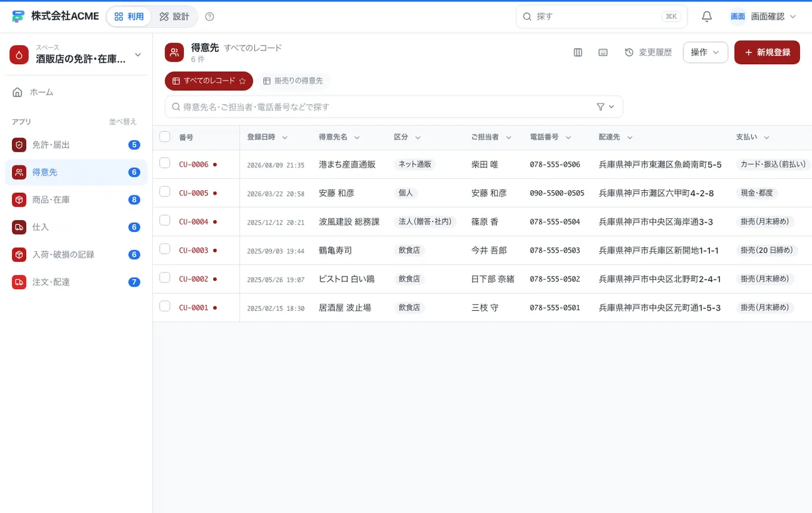Click the app logo beside 株式会社ACME
This screenshot has height=513, width=812.
click(x=18, y=16)
